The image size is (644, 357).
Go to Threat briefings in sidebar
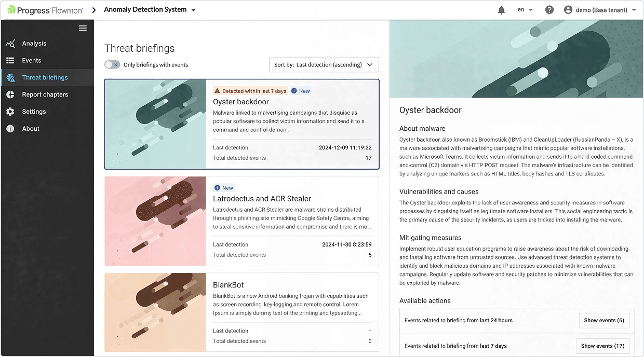(45, 78)
